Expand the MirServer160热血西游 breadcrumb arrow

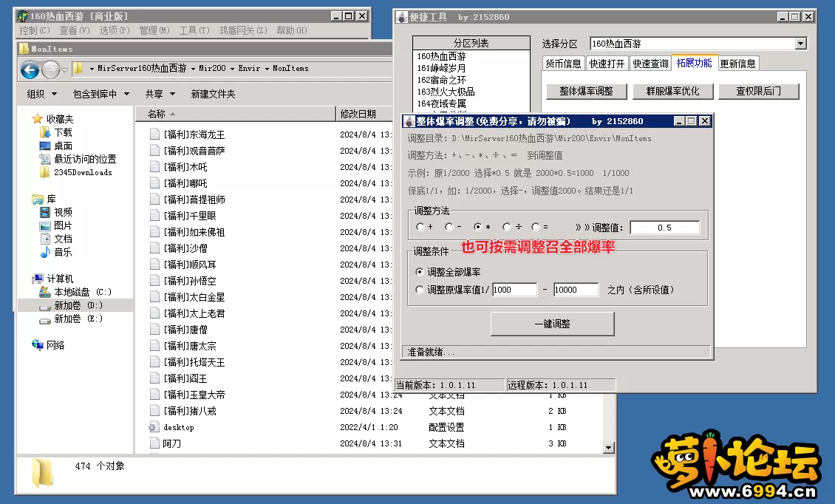[194, 69]
